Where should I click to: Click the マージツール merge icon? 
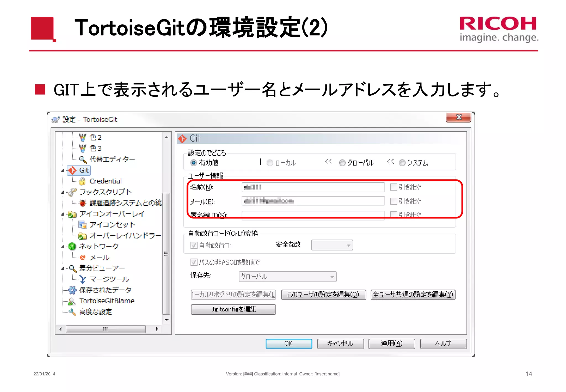[x=83, y=279]
